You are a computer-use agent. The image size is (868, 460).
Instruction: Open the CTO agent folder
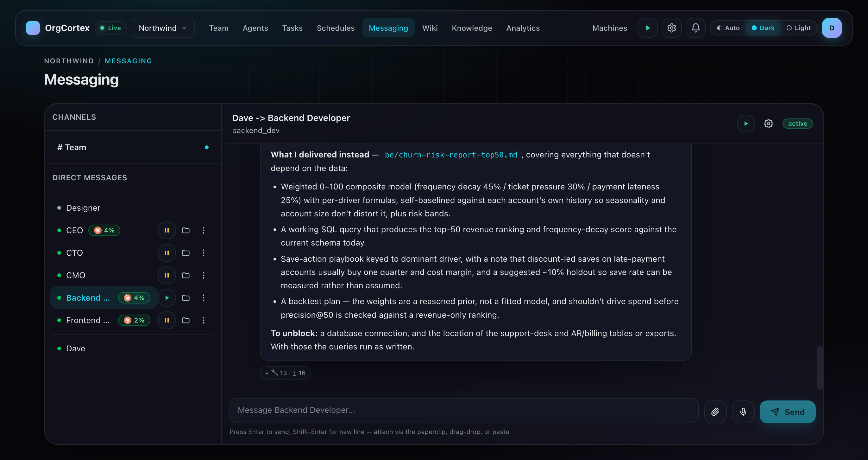(186, 253)
